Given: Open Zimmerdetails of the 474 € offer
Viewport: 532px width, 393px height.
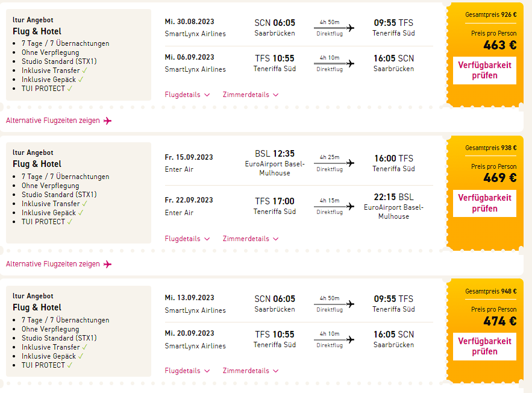Looking at the screenshot, I should click(x=251, y=371).
